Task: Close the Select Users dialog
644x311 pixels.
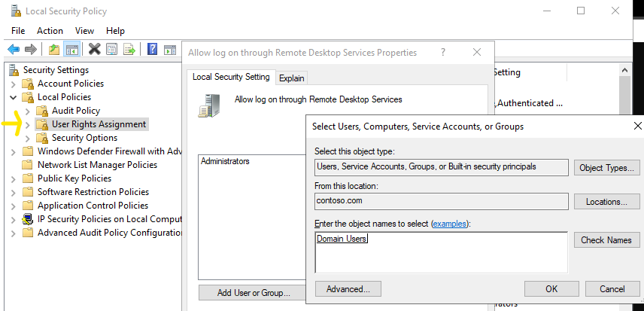Action: coord(637,126)
